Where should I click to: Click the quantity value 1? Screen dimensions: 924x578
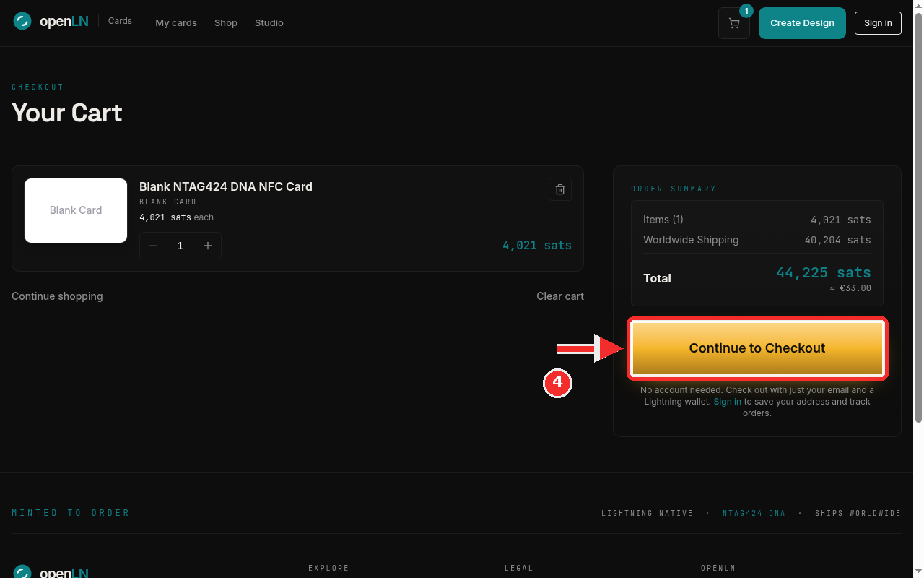[x=180, y=246]
